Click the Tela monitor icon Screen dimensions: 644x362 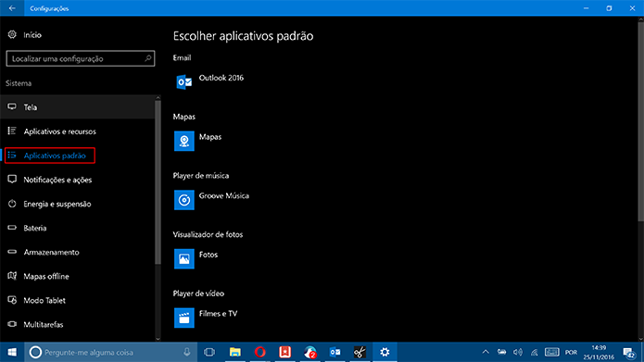coord(12,106)
